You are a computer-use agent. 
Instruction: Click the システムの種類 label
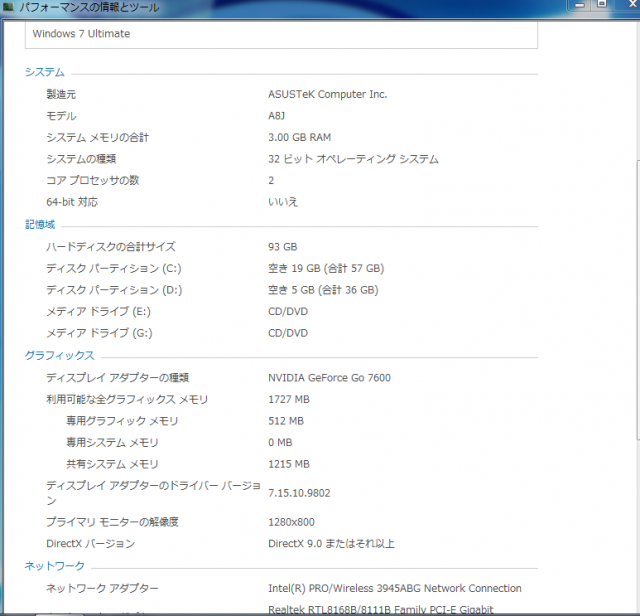pos(81,159)
